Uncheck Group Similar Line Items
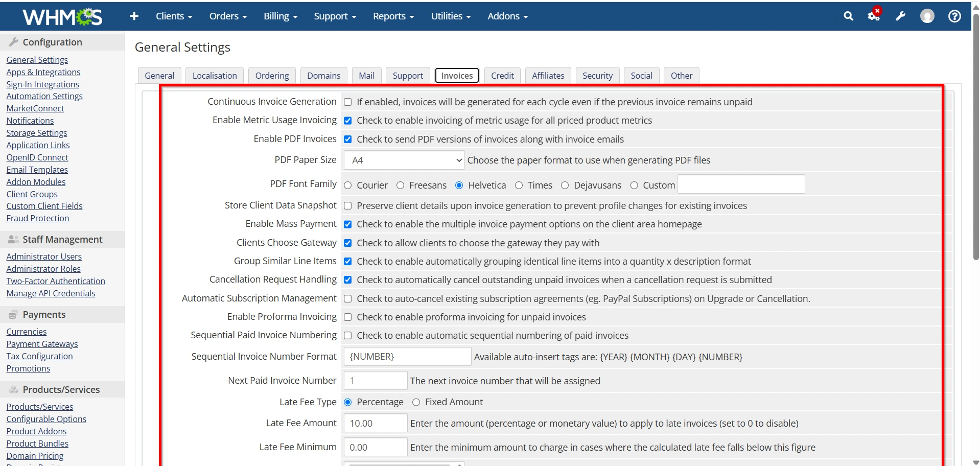Screen dimensions: 980x466 (x=348, y=262)
